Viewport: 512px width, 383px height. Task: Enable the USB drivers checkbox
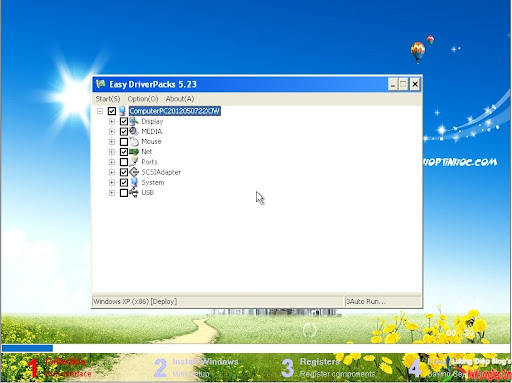[x=124, y=193]
